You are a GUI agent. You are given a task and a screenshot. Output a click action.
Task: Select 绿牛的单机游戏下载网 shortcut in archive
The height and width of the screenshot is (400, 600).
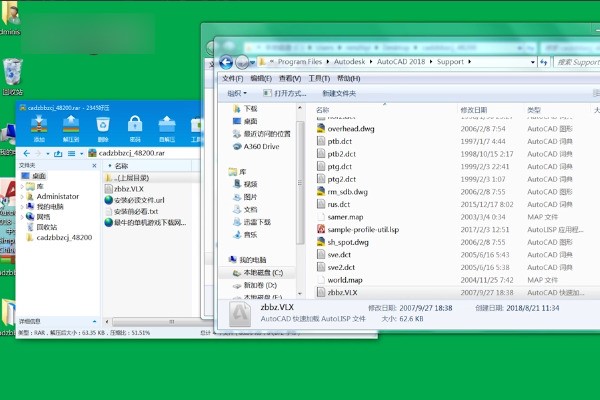(145, 222)
